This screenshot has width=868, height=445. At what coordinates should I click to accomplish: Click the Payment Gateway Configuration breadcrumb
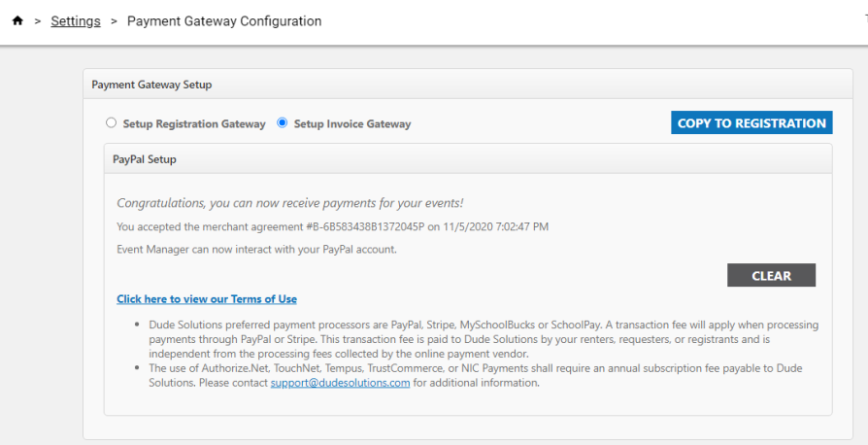[x=224, y=21]
